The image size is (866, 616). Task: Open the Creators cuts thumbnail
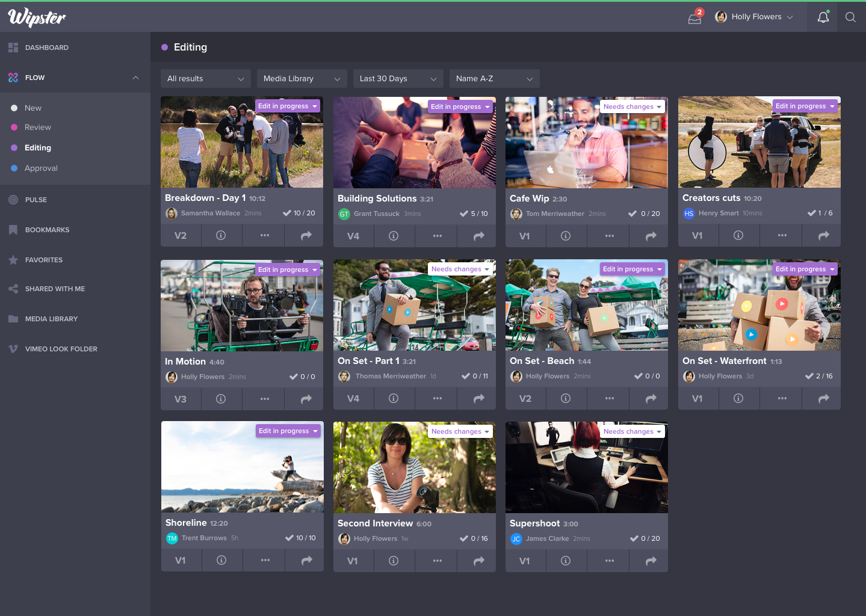click(x=759, y=142)
